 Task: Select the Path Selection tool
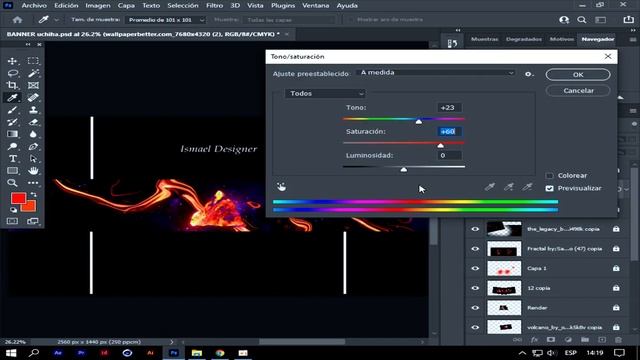pos(33,158)
